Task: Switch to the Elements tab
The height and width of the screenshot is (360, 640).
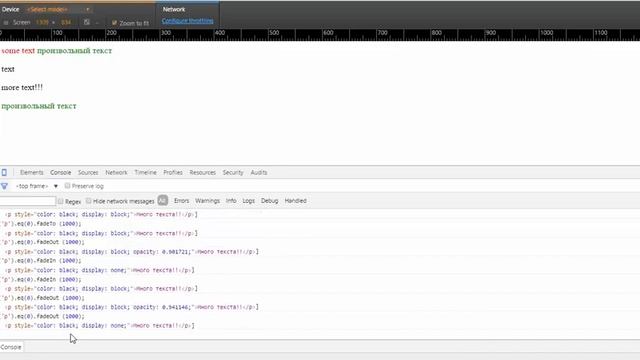Action: 31,172
